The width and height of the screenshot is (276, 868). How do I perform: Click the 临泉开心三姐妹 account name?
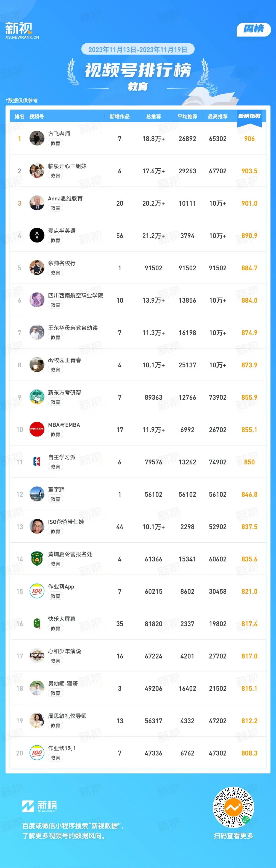tap(67, 166)
